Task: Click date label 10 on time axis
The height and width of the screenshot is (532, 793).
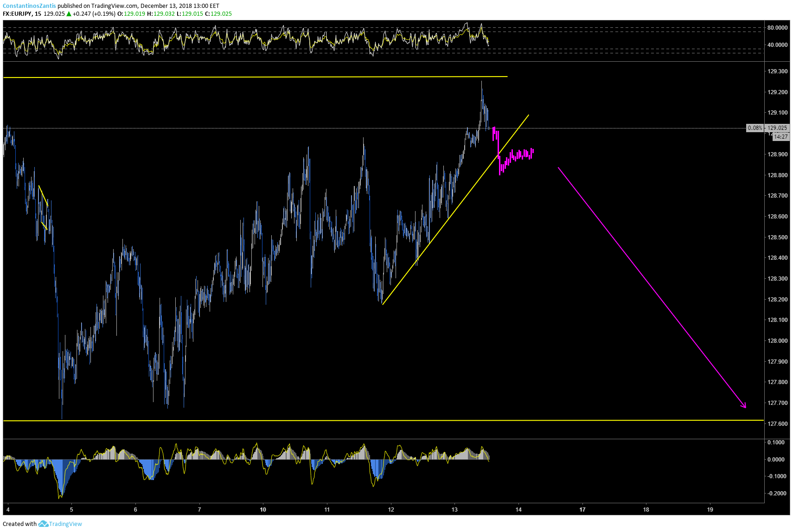Action: [263, 510]
